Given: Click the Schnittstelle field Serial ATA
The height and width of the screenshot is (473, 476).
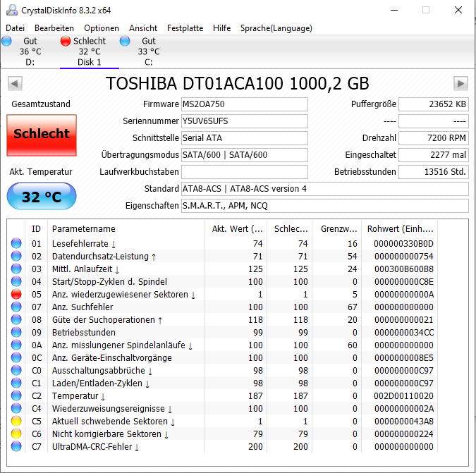Looking at the screenshot, I should click(x=245, y=138).
